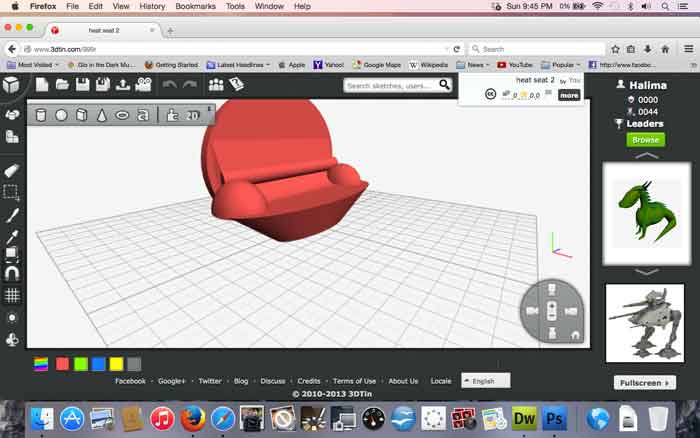
Task: Open the Firefox History menu
Action: [x=152, y=6]
